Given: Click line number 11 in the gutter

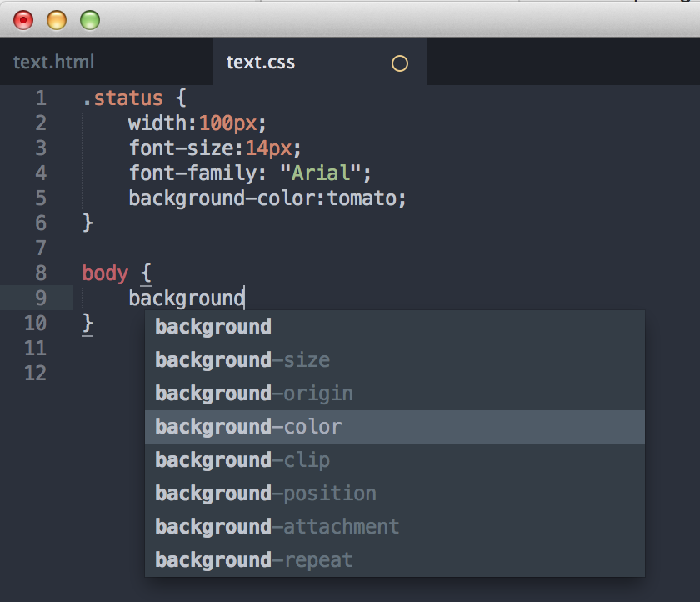Looking at the screenshot, I should pos(35,349).
